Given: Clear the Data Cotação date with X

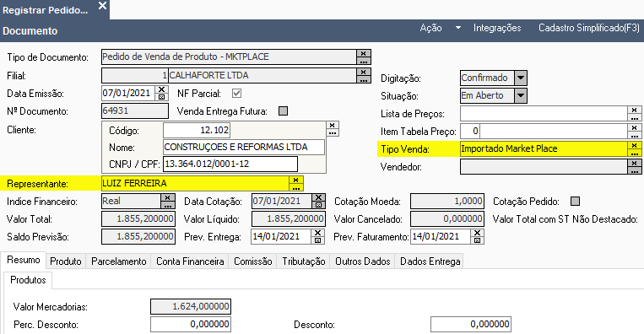Looking at the screenshot, I should click(x=318, y=197).
